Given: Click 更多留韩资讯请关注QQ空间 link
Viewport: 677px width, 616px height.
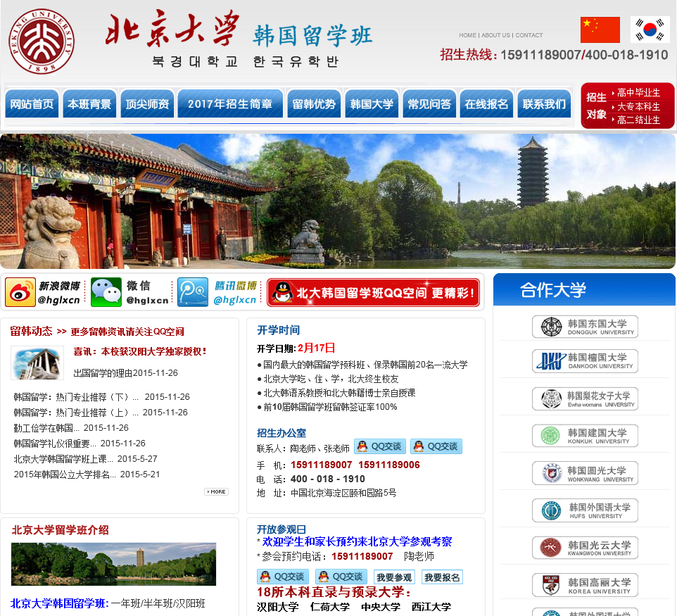Looking at the screenshot, I should coord(127,332).
